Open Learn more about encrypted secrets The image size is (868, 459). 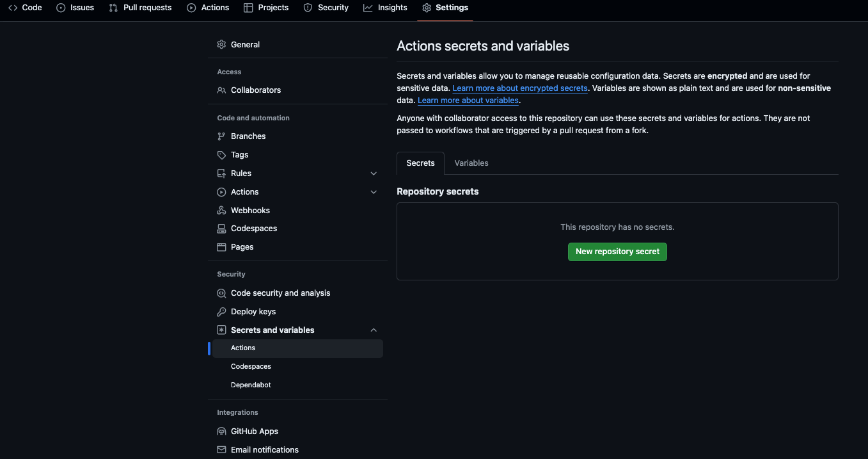(519, 88)
